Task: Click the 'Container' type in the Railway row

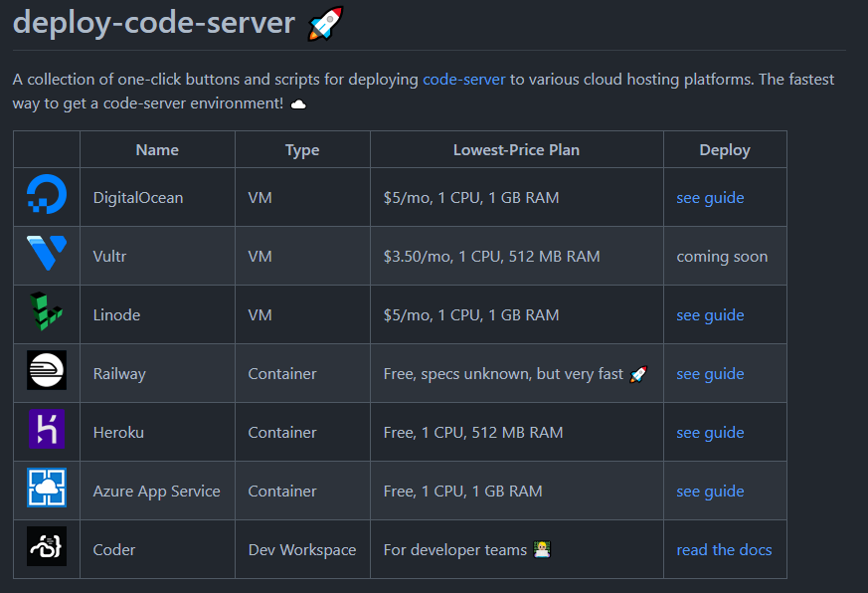Action: [x=282, y=374]
